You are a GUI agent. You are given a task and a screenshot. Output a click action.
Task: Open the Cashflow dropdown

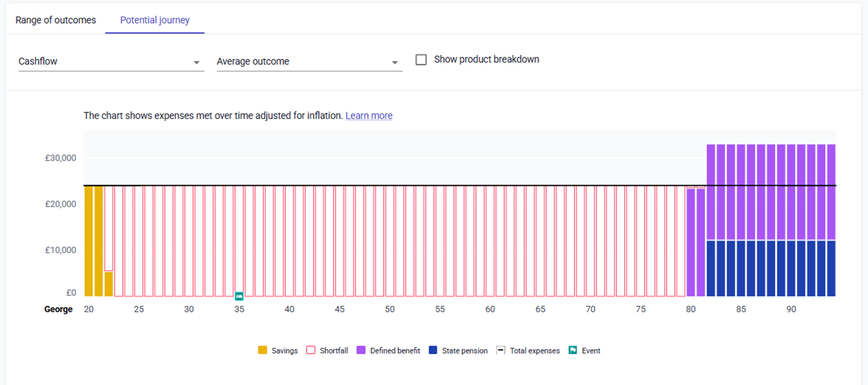tap(110, 61)
